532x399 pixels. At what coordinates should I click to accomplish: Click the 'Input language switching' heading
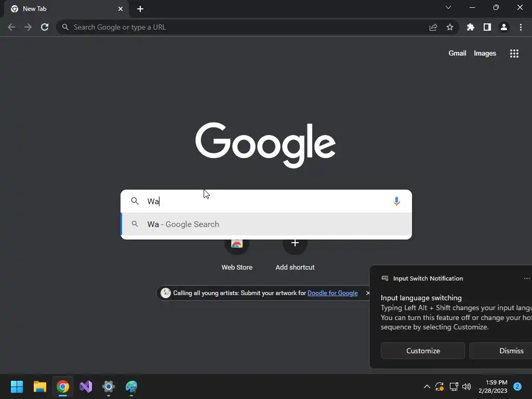click(x=421, y=298)
